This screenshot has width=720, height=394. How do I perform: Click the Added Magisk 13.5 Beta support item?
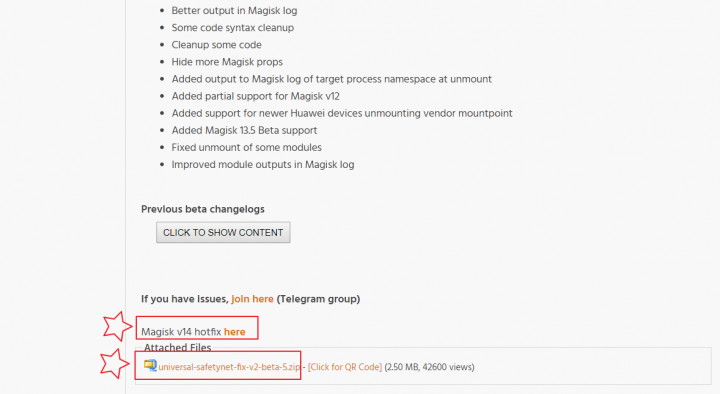tap(244, 130)
